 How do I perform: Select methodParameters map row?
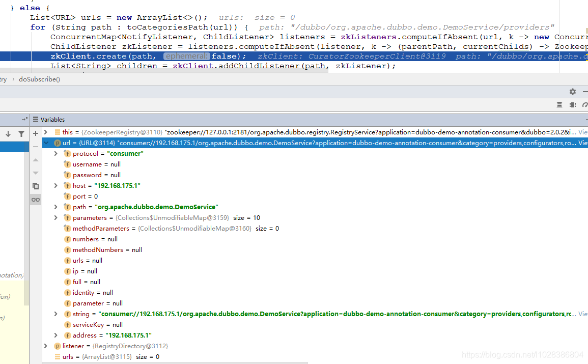point(315,228)
